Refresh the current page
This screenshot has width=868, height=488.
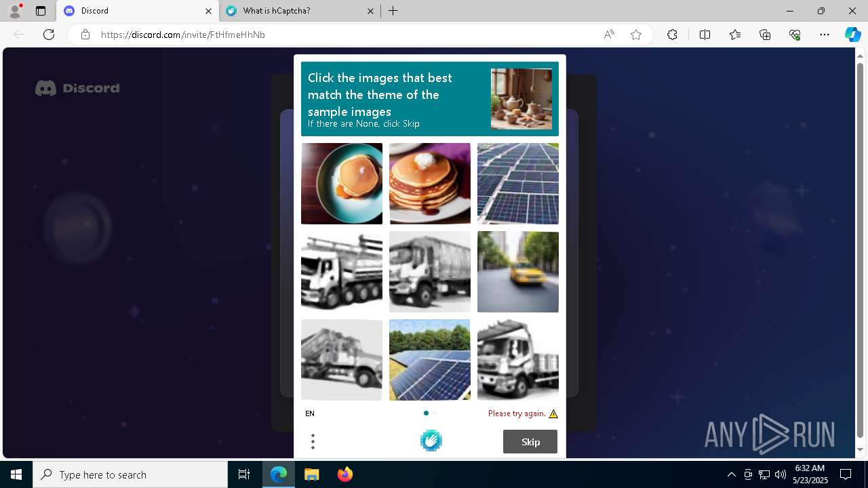[49, 35]
